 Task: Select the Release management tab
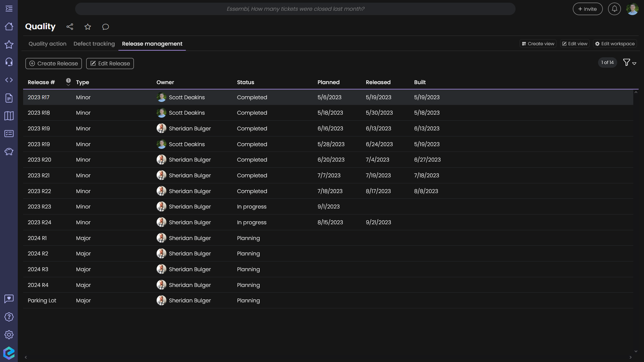pyautogui.click(x=152, y=44)
